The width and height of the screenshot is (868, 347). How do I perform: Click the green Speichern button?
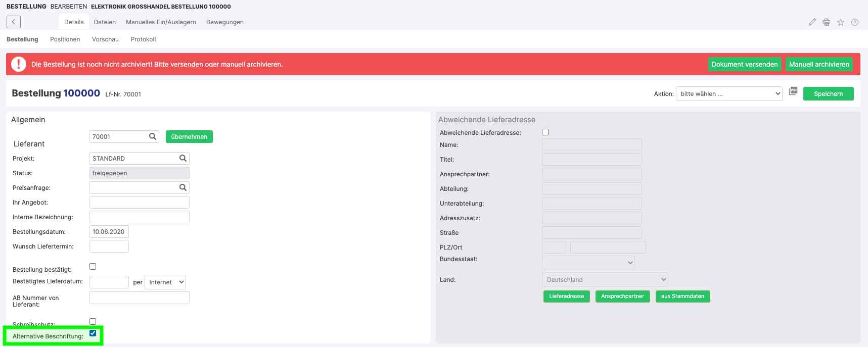click(x=828, y=93)
